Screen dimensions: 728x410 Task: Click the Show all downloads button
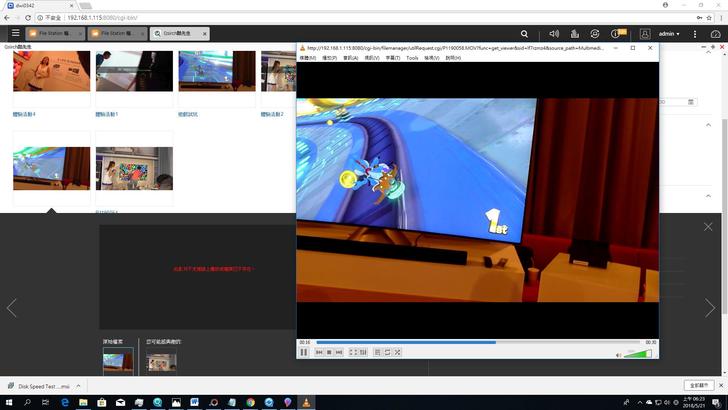(x=699, y=385)
